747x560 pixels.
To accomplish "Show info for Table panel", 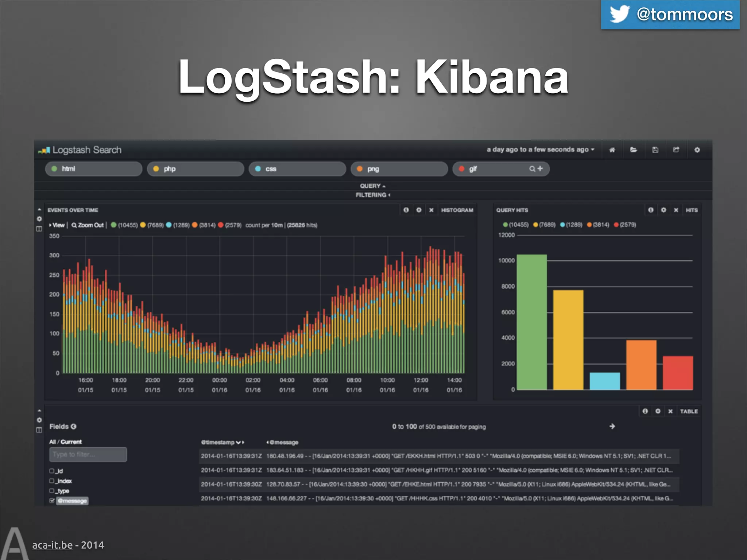I will [645, 411].
